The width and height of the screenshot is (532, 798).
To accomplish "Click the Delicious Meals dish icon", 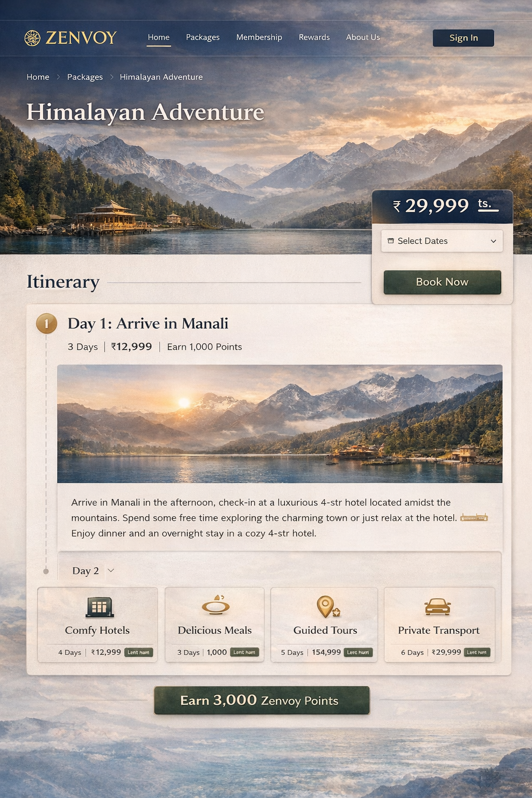I will click(x=216, y=605).
